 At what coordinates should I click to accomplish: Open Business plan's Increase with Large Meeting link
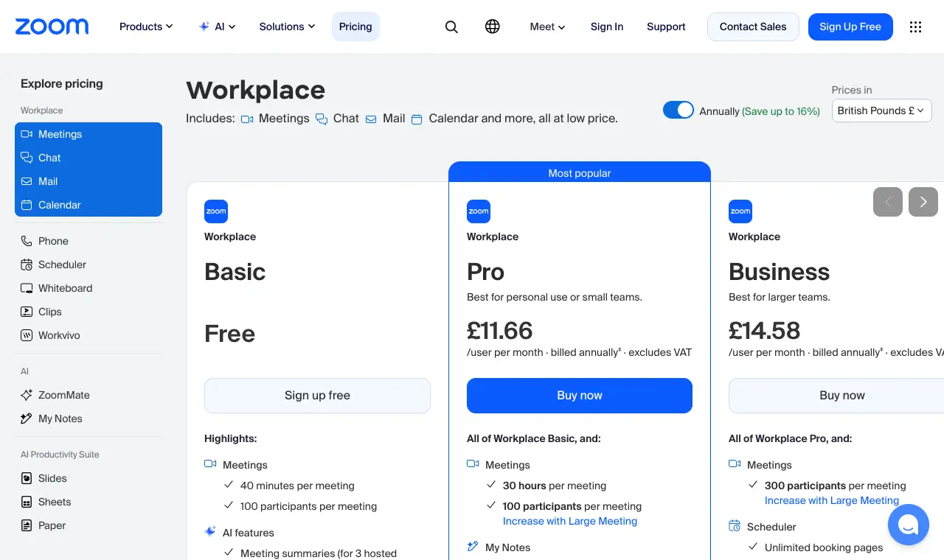coord(832,500)
